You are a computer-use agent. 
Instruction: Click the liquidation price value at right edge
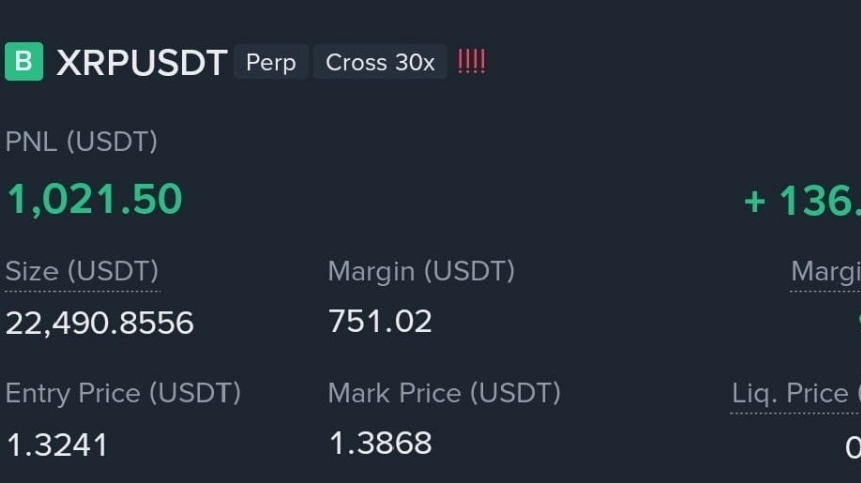click(x=853, y=446)
